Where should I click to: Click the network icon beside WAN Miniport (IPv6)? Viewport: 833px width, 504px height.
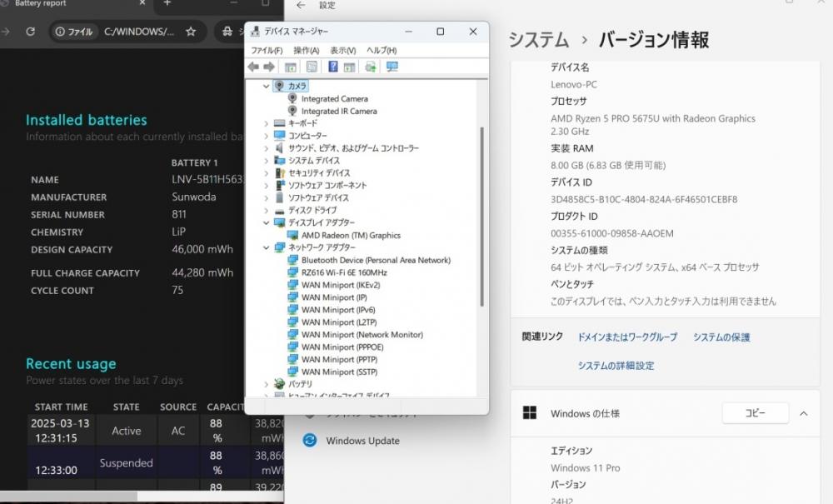[292, 310]
